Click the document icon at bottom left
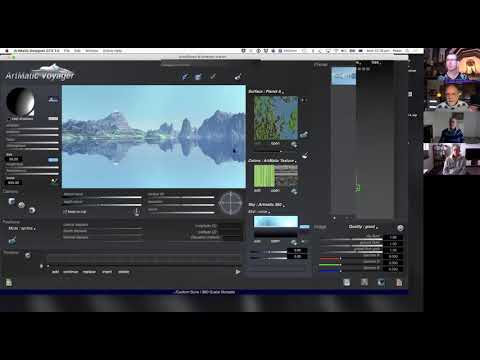 tap(9, 283)
